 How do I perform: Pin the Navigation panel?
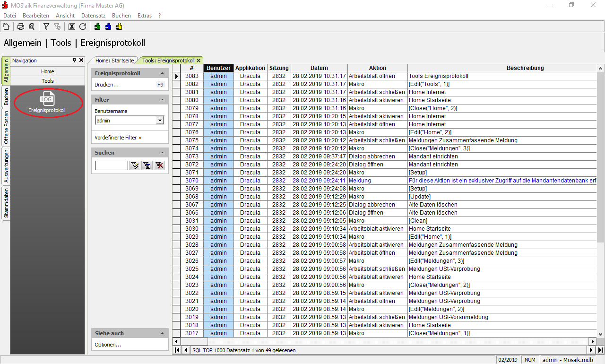click(74, 61)
